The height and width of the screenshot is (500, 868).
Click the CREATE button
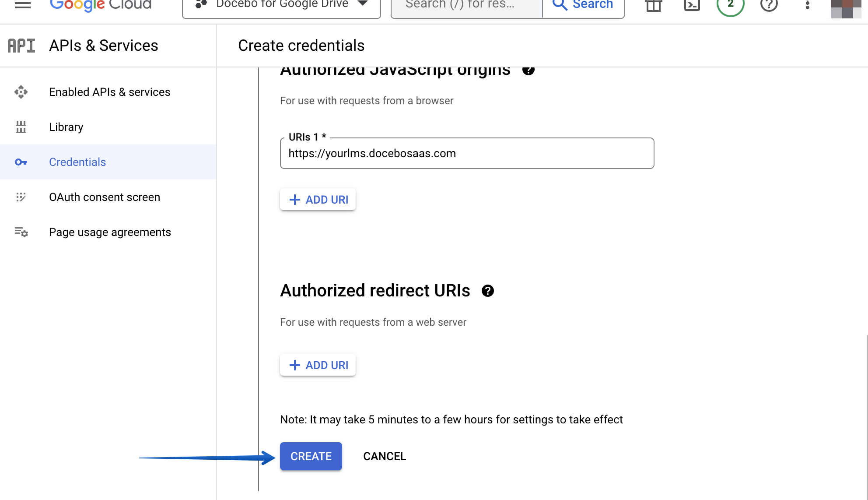(x=311, y=456)
